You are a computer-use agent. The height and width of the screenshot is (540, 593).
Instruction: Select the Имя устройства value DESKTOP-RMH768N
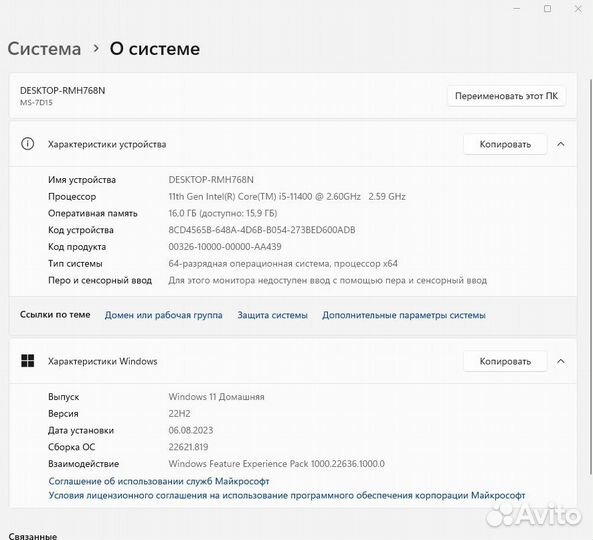[x=211, y=180]
